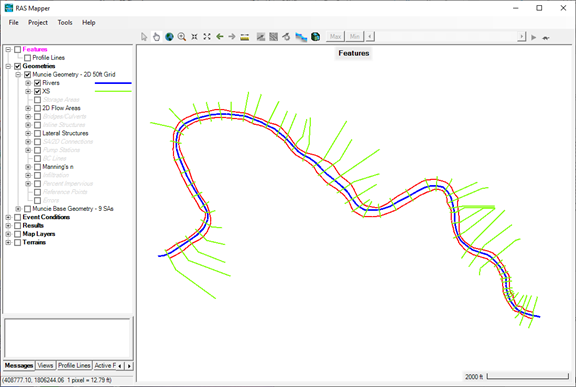Switch to the Profile Lines tab
Viewport: 576px width, 387px height.
click(x=74, y=366)
